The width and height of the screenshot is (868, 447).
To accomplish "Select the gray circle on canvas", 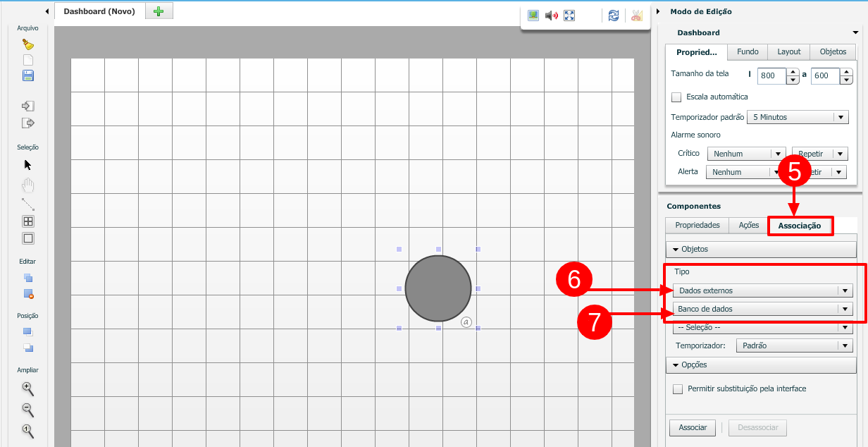I will tap(438, 288).
